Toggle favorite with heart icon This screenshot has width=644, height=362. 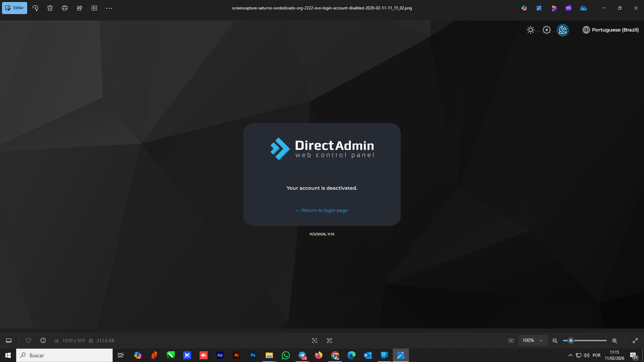(29, 341)
